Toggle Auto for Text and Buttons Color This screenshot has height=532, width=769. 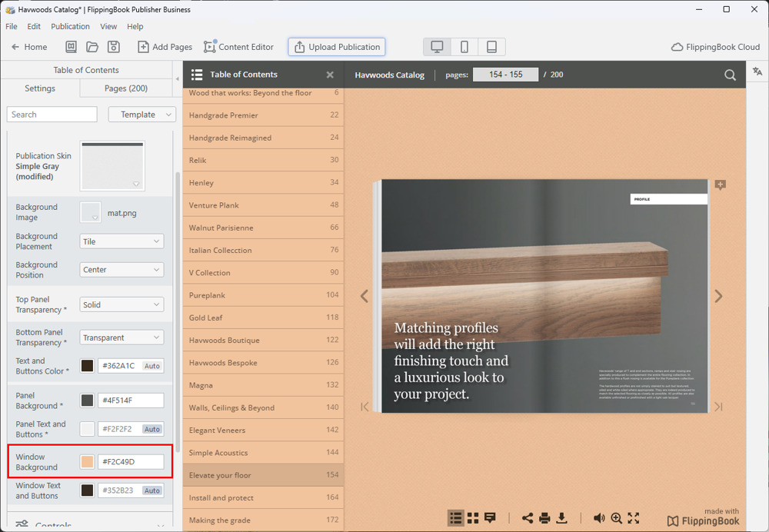tap(152, 366)
